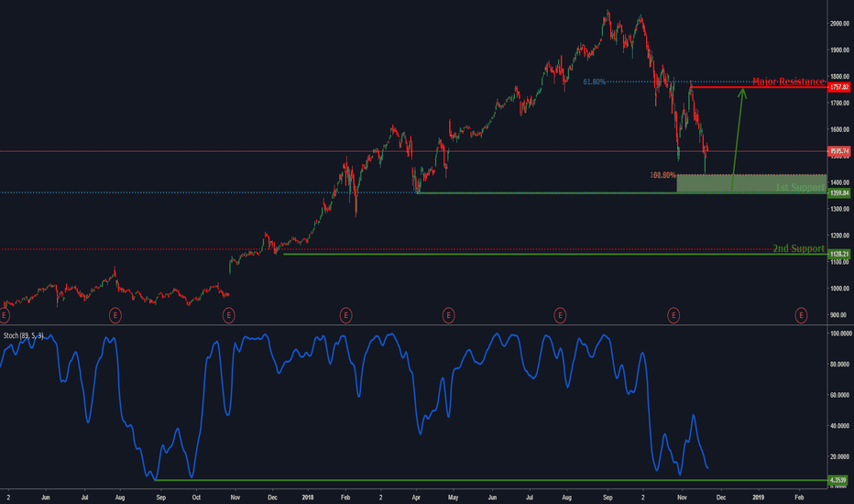Click the 100.00% Fibonacci level label
Viewport: 854px width, 504px height.
click(x=662, y=175)
